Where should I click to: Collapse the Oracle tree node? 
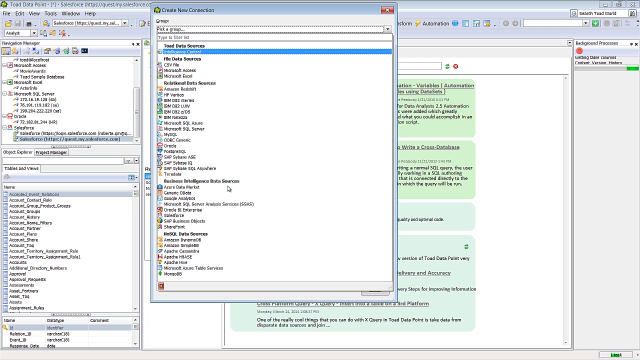pos(4,116)
